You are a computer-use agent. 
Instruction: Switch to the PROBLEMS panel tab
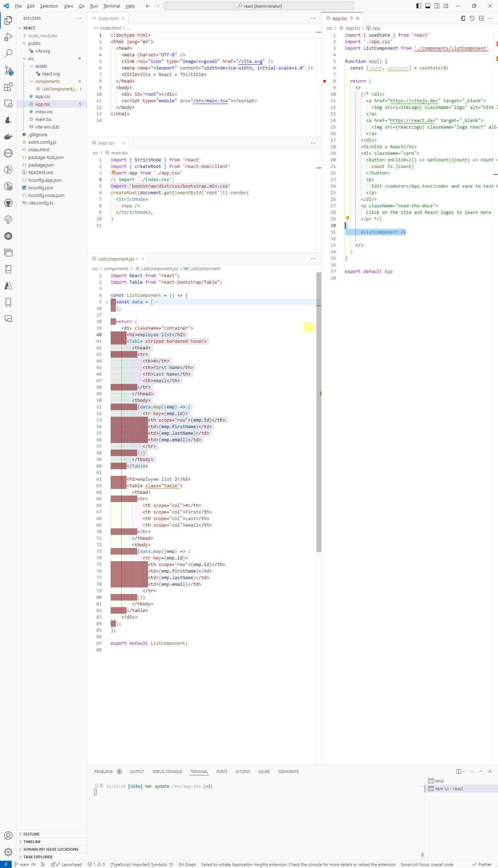click(103, 772)
